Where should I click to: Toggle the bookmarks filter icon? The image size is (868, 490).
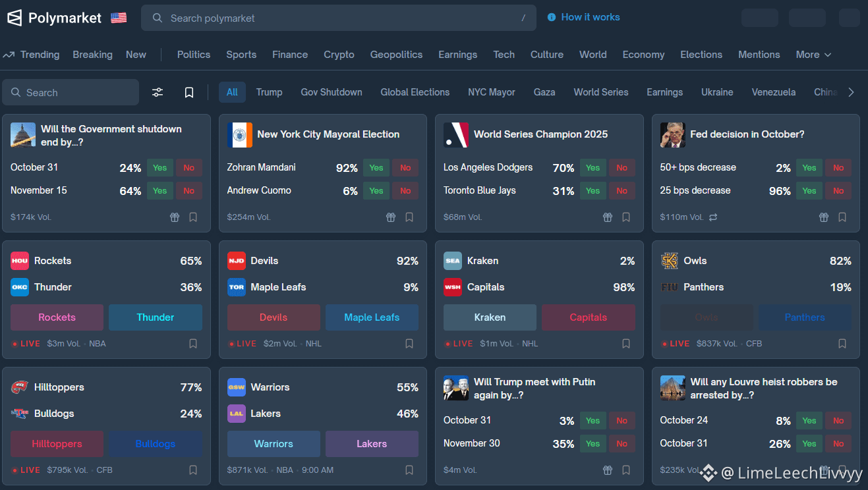click(x=189, y=92)
